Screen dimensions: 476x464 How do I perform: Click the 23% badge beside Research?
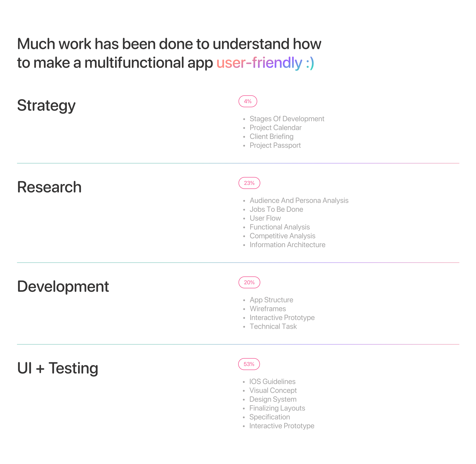click(249, 183)
